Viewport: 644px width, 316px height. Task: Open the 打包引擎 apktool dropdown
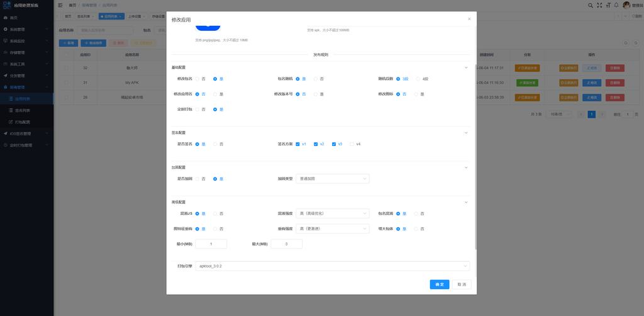coord(332,266)
